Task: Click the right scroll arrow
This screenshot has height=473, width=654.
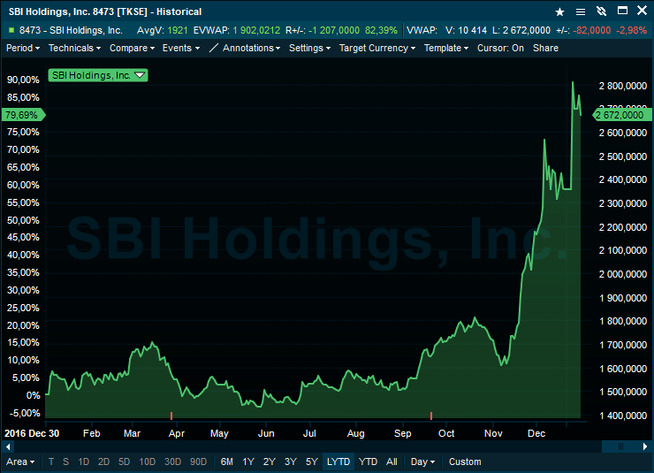Action: pyautogui.click(x=645, y=446)
